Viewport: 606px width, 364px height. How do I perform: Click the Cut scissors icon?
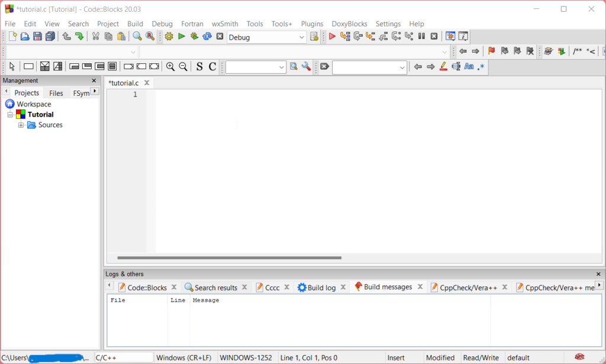(x=96, y=36)
